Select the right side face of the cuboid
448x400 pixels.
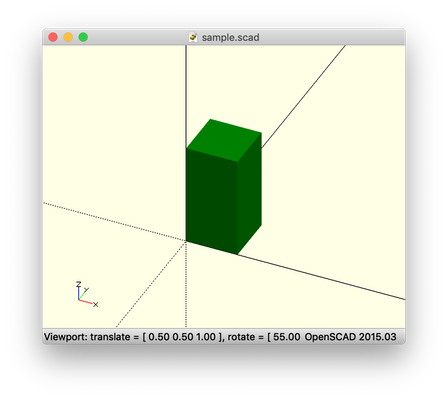coord(249,193)
